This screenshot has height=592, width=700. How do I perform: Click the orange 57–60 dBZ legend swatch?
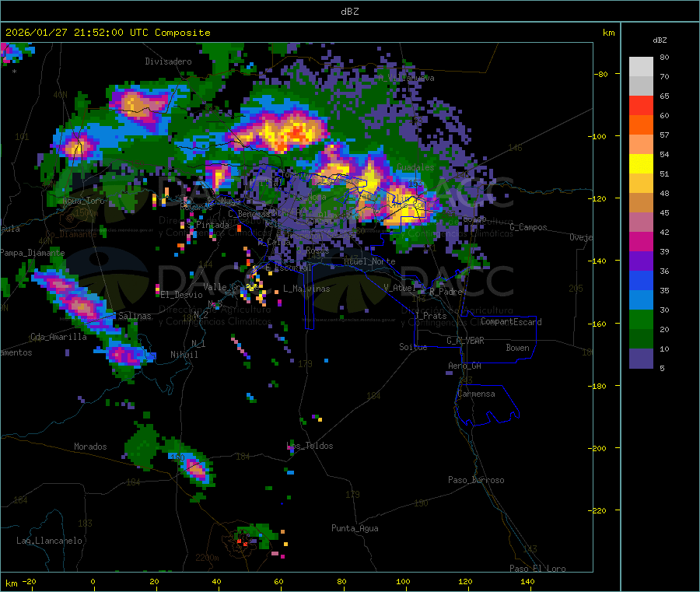click(641, 125)
